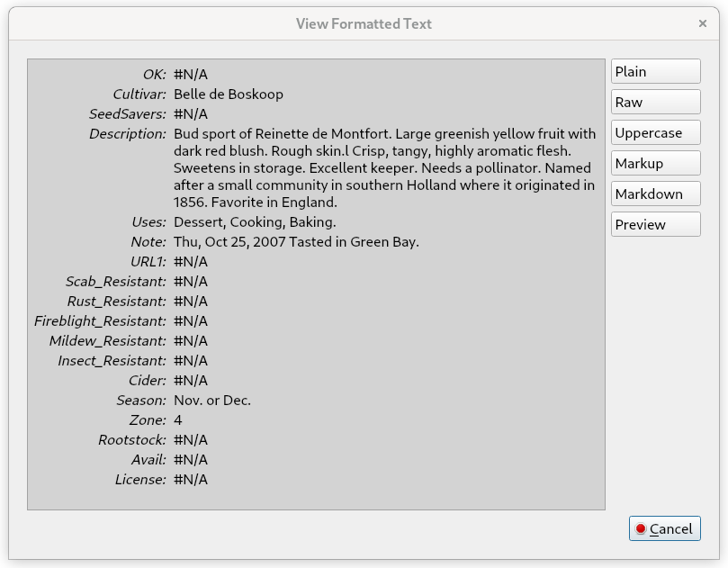Click the 'License:' field label

click(x=140, y=480)
